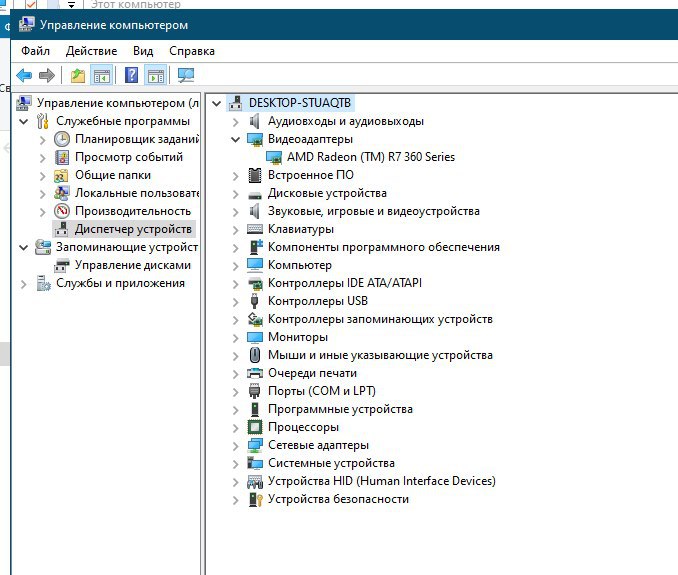Expand Аудиовходы и аудиовыходы

click(235, 122)
